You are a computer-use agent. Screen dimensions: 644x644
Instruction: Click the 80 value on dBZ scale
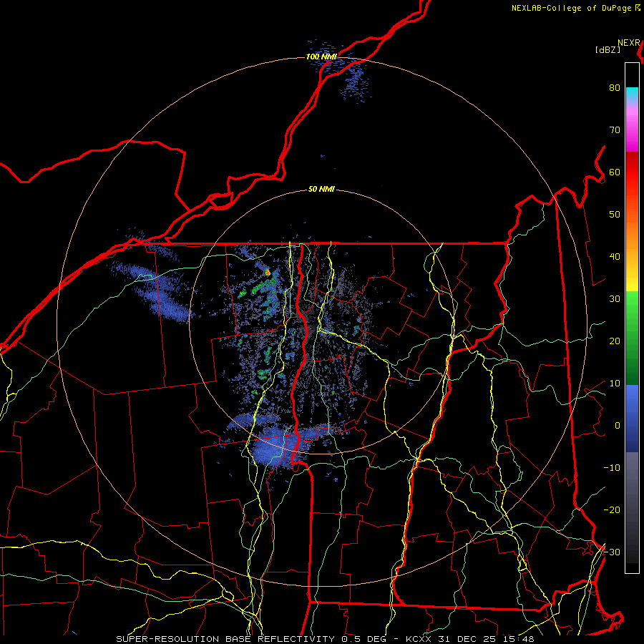615,88
